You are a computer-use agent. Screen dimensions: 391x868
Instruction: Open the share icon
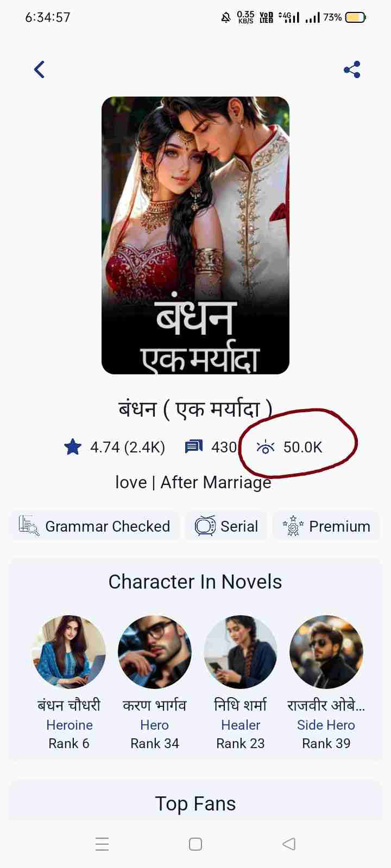click(x=352, y=69)
